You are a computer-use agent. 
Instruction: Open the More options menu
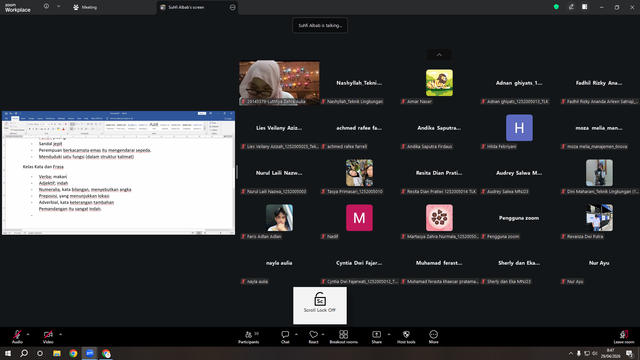tap(433, 337)
